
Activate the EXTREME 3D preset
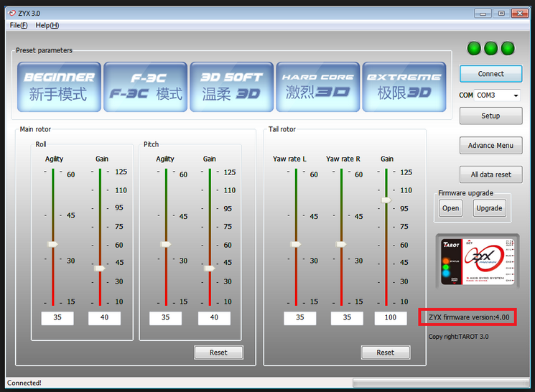[404, 86]
